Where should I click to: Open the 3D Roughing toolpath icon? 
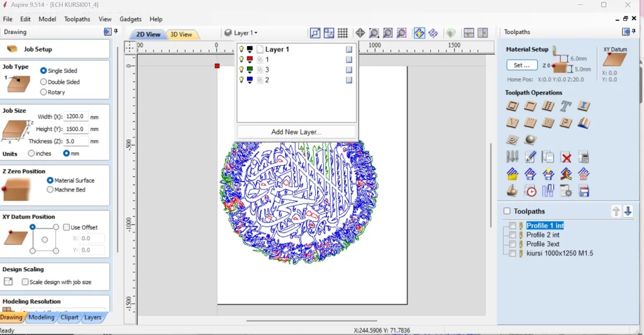click(512, 140)
